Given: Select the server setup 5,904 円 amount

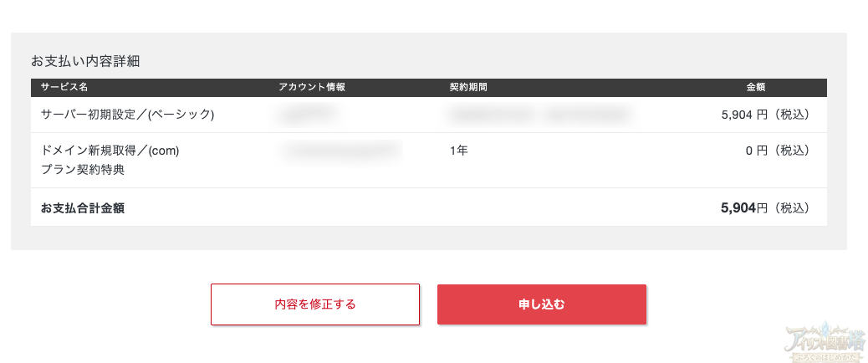Looking at the screenshot, I should [764, 115].
